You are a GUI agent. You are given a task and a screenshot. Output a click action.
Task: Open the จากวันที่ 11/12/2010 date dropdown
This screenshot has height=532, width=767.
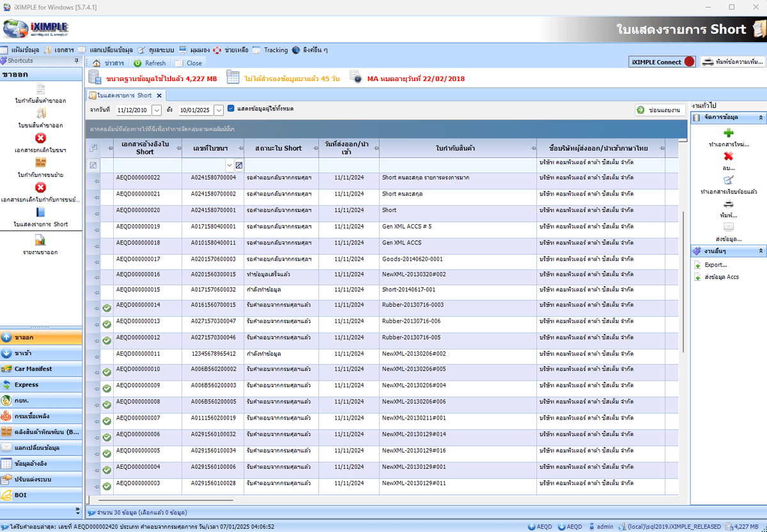tap(157, 110)
